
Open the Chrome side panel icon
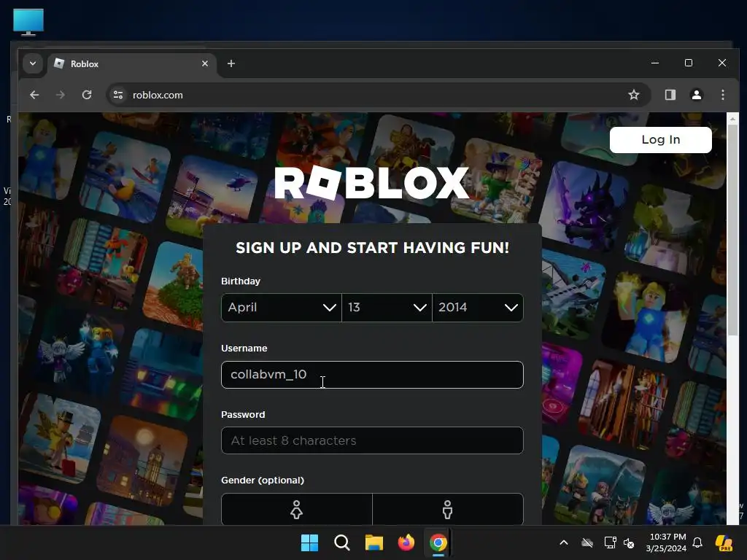point(670,95)
